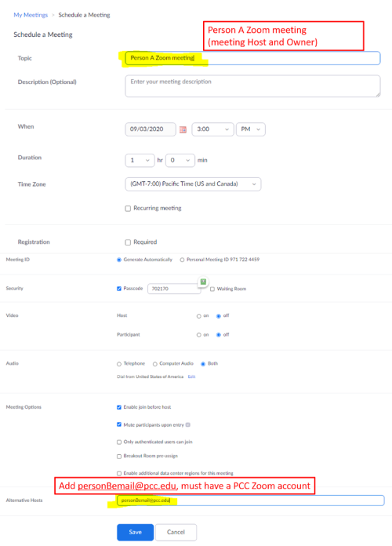Click the Alternative Hosts email field

pyautogui.click(x=251, y=500)
